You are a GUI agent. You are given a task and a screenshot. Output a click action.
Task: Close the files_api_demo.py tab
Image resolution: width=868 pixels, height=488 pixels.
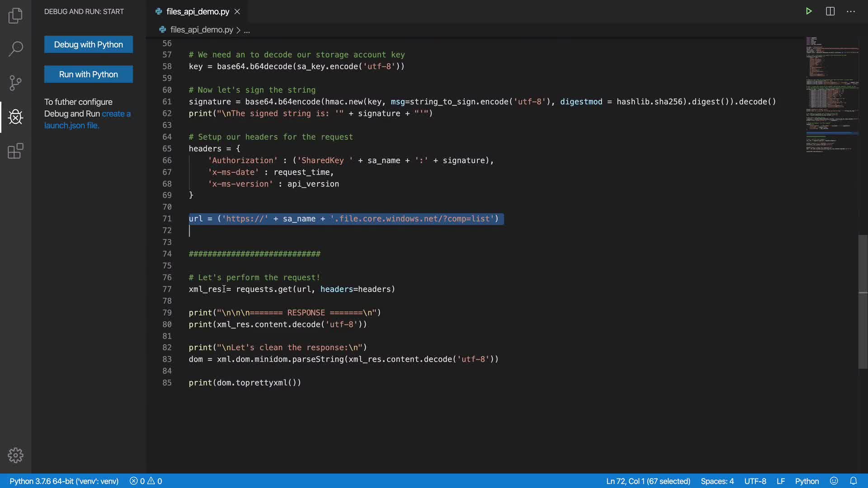[237, 12]
